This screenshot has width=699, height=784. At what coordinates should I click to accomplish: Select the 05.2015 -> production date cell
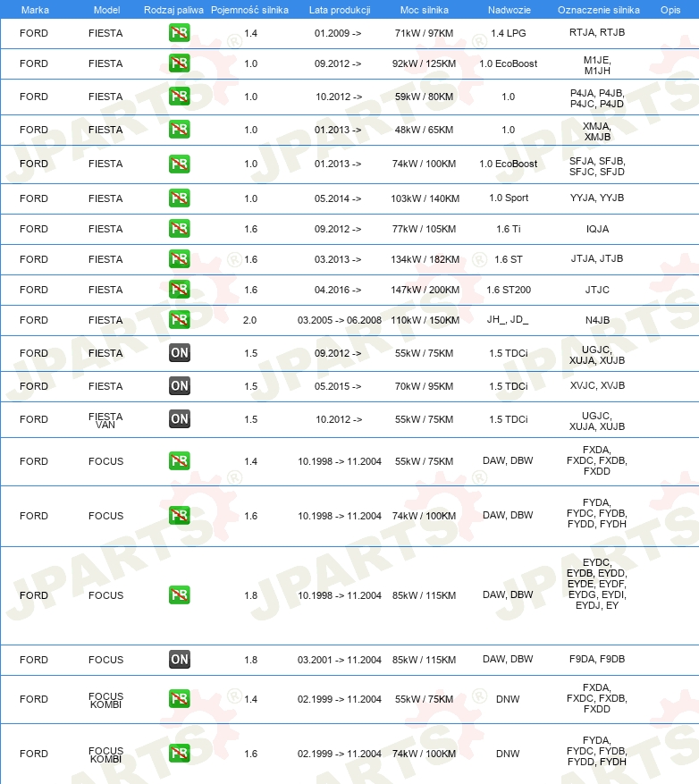pos(338,386)
